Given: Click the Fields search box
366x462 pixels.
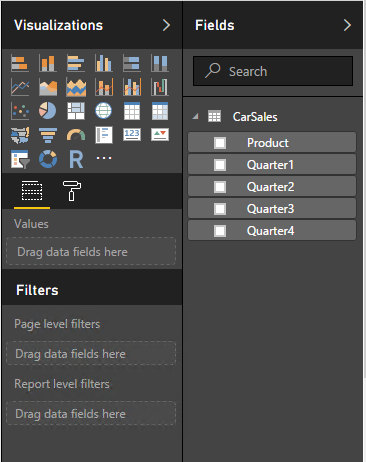Looking at the screenshot, I should pos(273,71).
